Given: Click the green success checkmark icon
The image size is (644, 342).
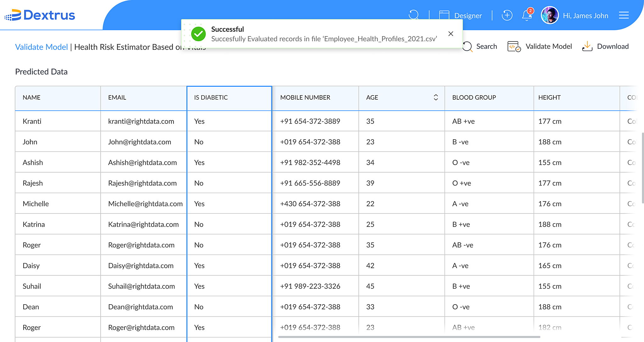Looking at the screenshot, I should click(x=198, y=34).
